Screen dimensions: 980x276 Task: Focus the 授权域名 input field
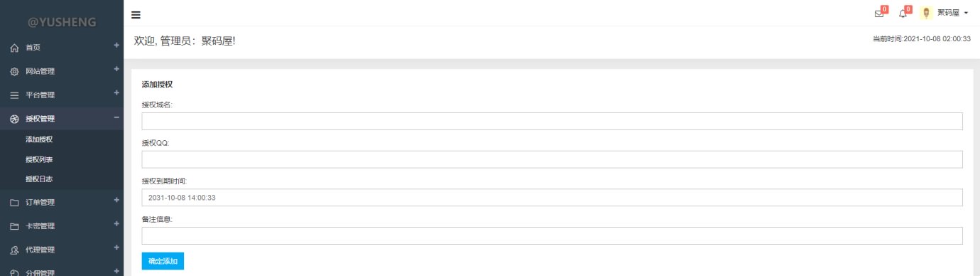[x=552, y=121]
